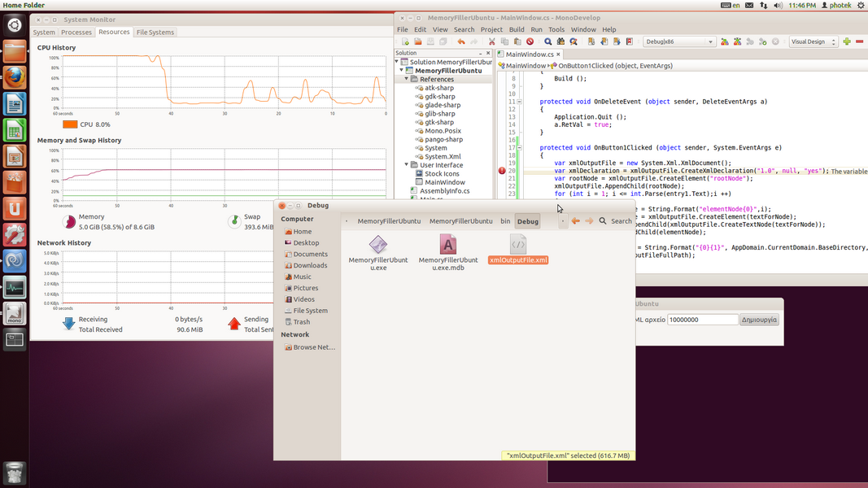
Task: Click the Search button in file manager
Action: click(615, 221)
